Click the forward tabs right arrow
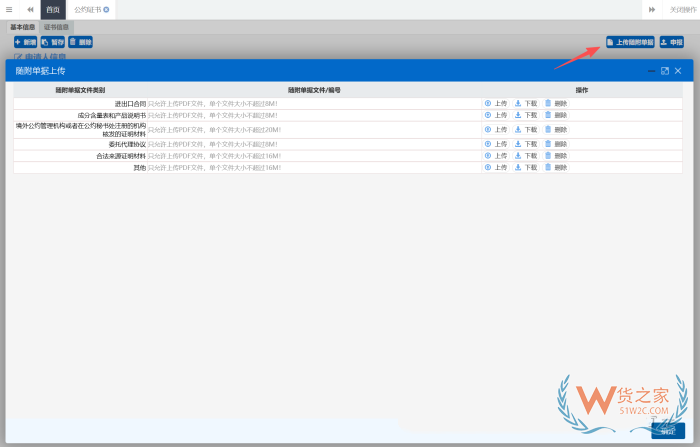This screenshot has height=447, width=700. (x=652, y=9)
